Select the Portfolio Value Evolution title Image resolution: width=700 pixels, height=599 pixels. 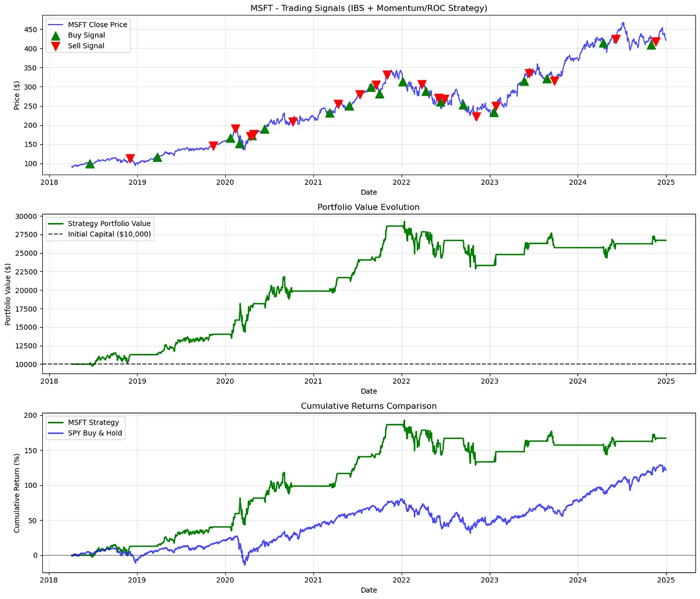pos(369,207)
